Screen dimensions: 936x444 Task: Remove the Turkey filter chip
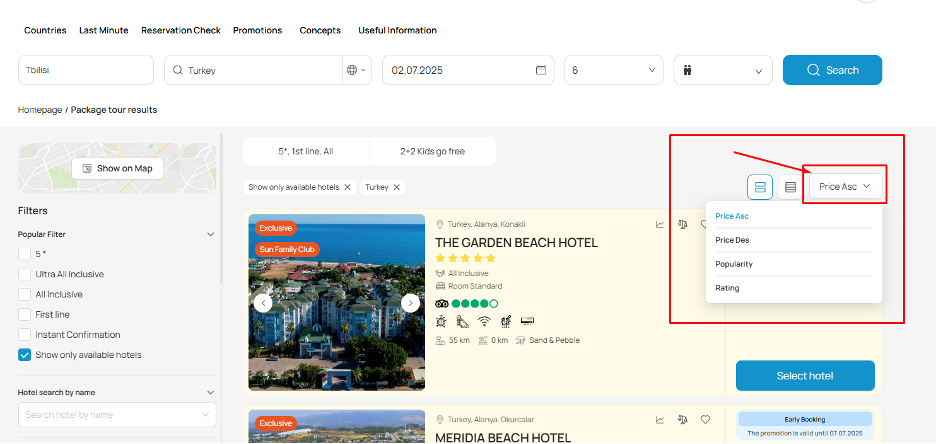[x=396, y=187]
